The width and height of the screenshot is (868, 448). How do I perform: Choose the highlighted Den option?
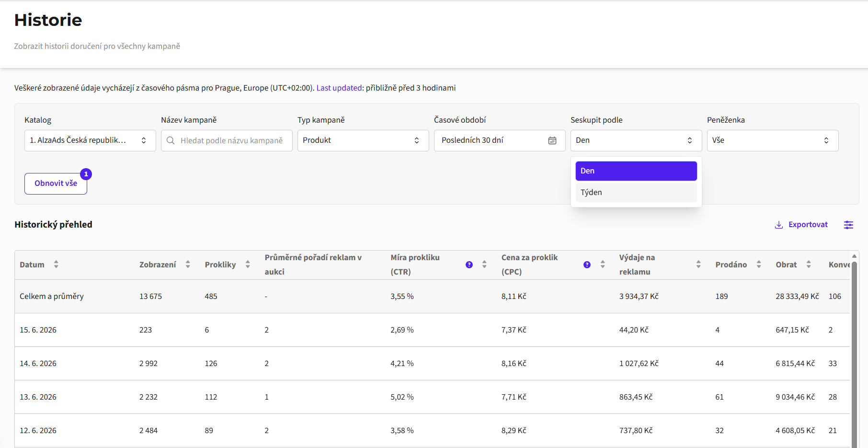[x=636, y=171]
